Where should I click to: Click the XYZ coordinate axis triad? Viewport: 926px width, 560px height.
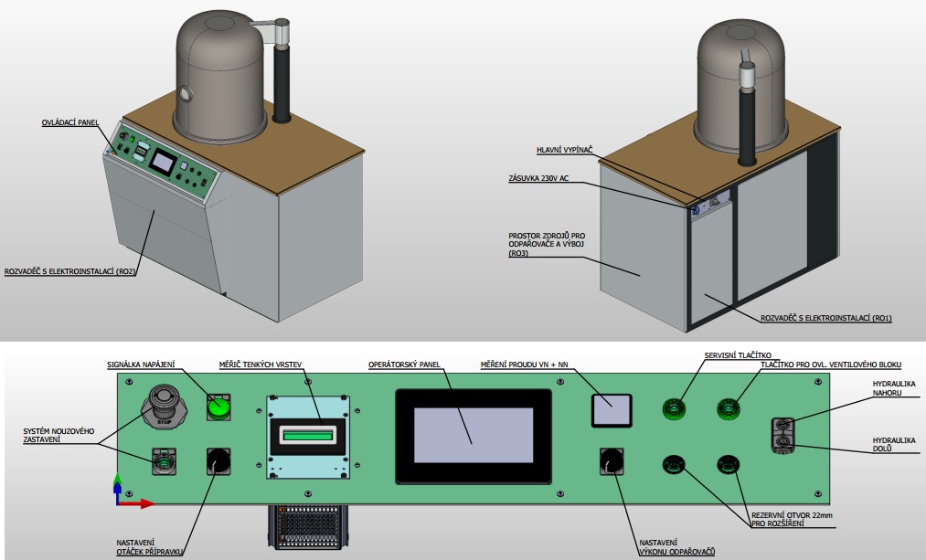[123, 492]
